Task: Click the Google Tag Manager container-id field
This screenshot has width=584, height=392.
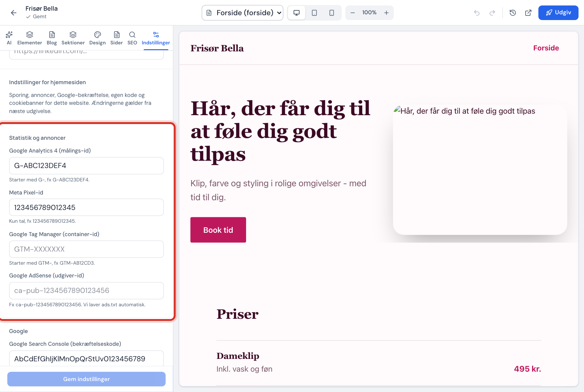Action: tap(86, 249)
